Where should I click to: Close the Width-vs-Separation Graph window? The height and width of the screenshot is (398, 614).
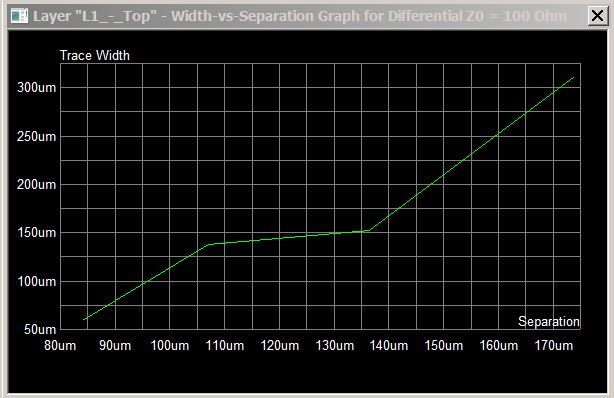(598, 16)
